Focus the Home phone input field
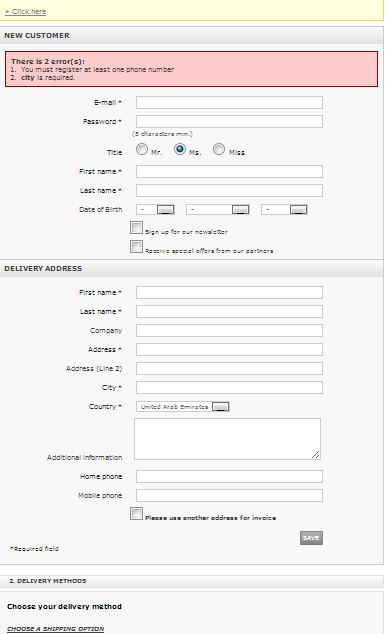 (229, 476)
